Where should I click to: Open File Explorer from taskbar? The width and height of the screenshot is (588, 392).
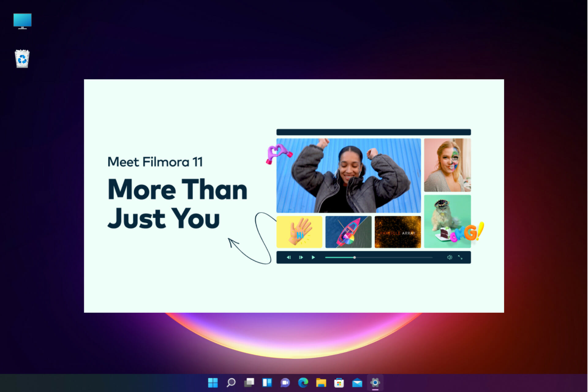321,383
